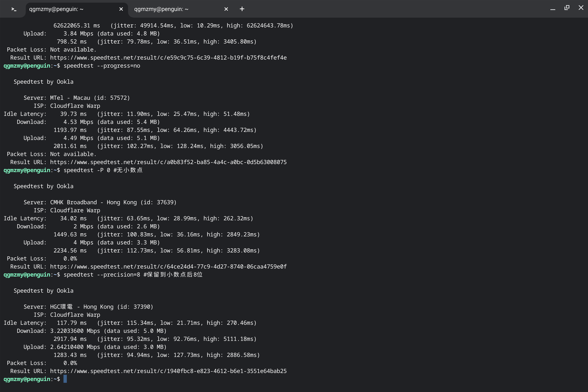The image size is (588, 392).
Task: Click idle latency value '39.73 ms'
Action: click(x=73, y=114)
